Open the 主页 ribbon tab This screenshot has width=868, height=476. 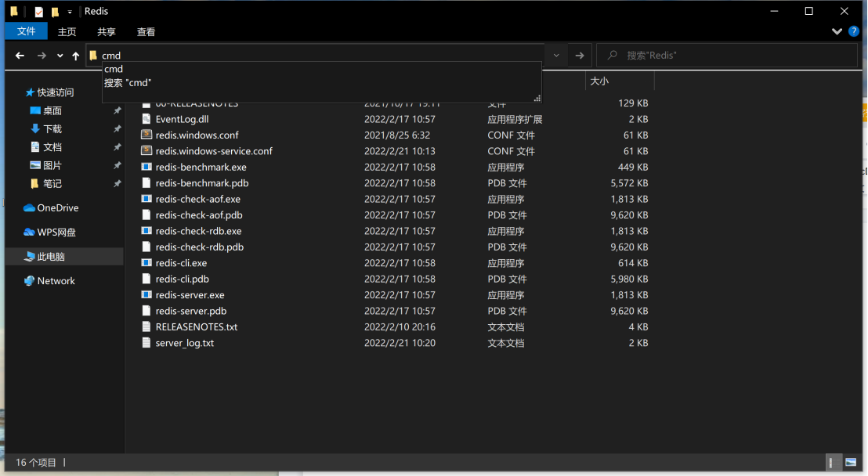tap(67, 31)
